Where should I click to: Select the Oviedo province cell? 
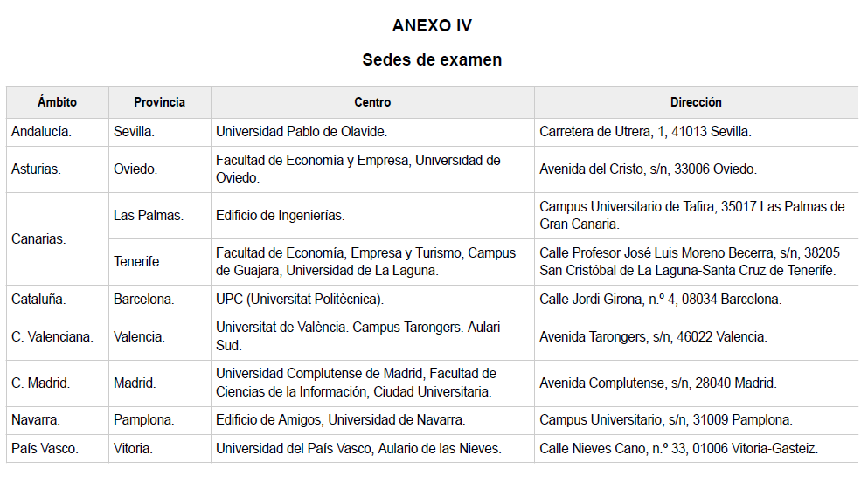coord(135,169)
